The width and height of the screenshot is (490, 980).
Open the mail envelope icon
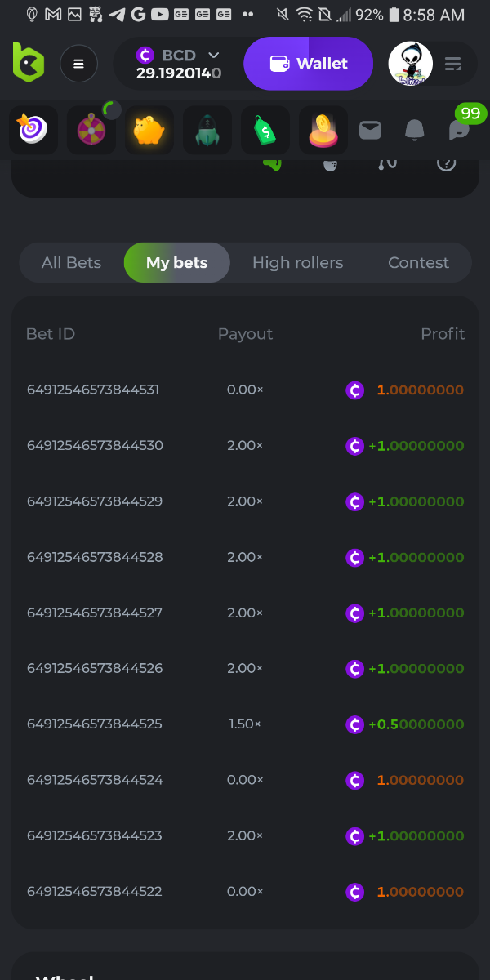(x=370, y=130)
